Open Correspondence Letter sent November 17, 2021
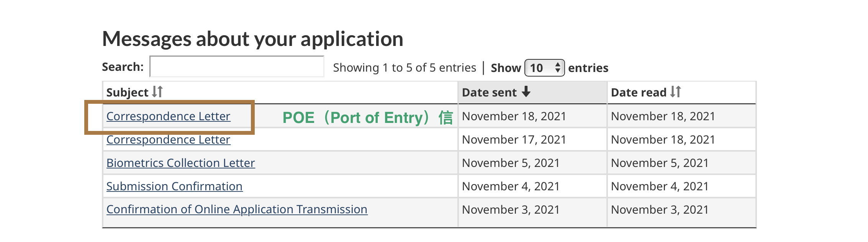 [x=169, y=140]
